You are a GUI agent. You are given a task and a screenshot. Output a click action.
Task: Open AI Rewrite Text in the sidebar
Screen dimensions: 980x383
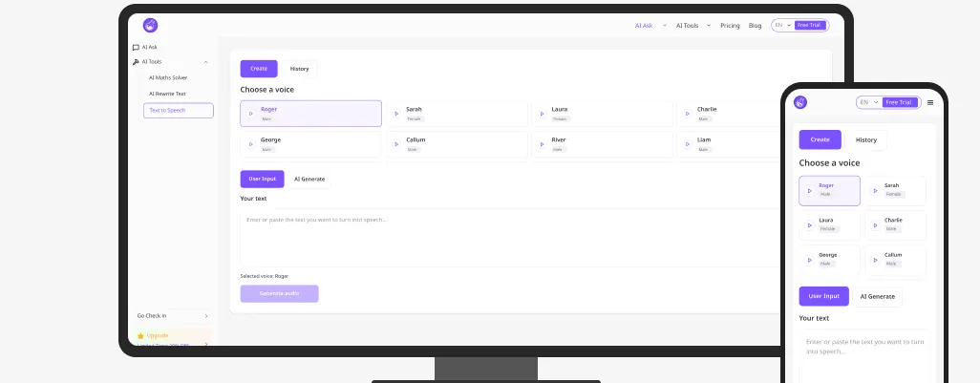click(167, 94)
